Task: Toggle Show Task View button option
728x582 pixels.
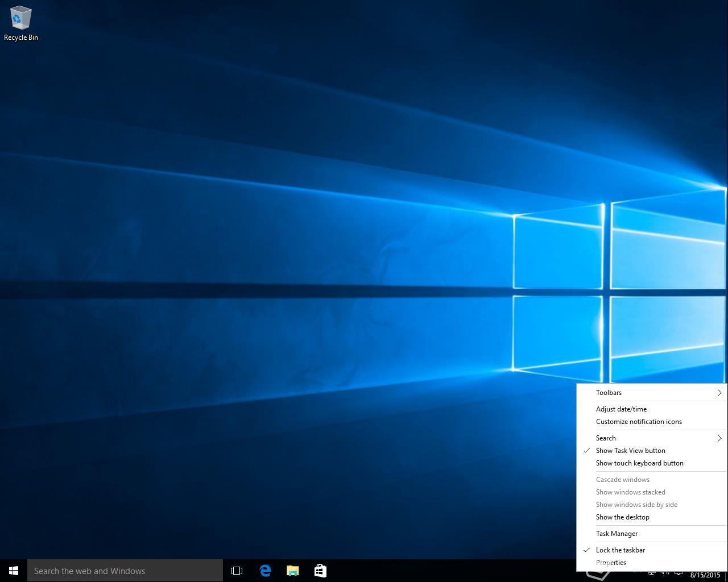Action: (652, 451)
